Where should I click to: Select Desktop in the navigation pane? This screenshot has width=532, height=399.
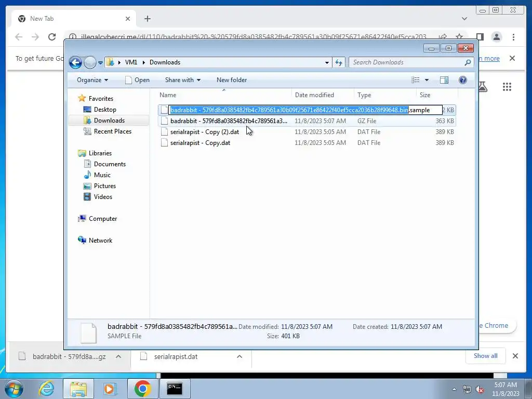pos(105,110)
